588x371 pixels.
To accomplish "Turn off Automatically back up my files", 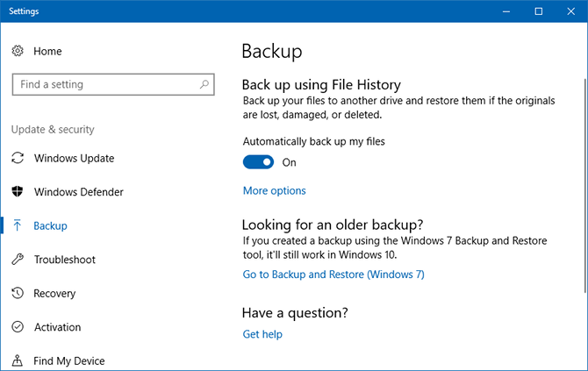I will coord(258,162).
